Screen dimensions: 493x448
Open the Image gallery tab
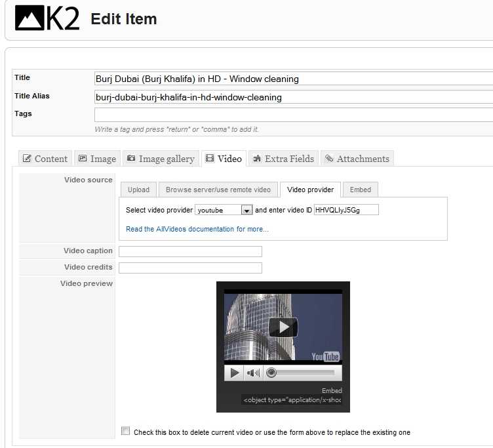tap(161, 158)
